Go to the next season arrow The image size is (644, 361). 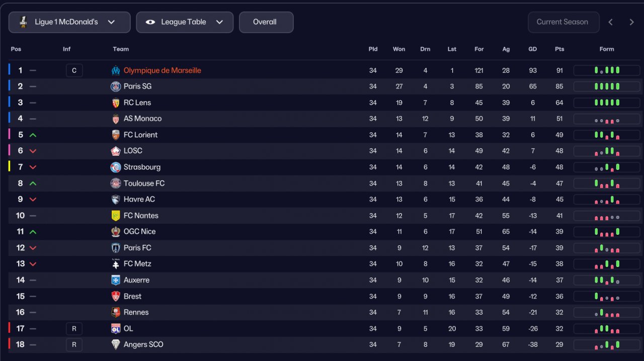631,22
